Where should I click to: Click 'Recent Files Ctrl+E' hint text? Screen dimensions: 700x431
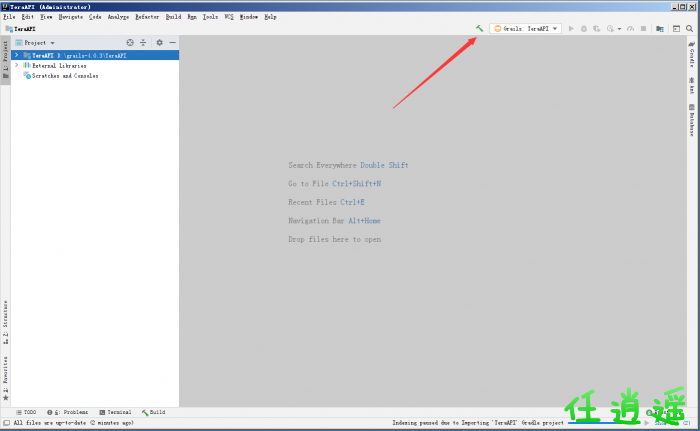[326, 202]
